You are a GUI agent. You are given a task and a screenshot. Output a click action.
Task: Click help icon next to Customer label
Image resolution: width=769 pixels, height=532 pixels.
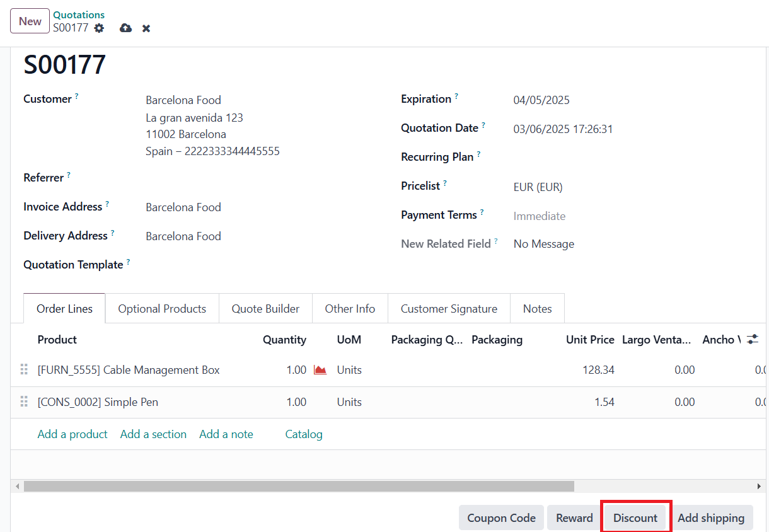[77, 96]
